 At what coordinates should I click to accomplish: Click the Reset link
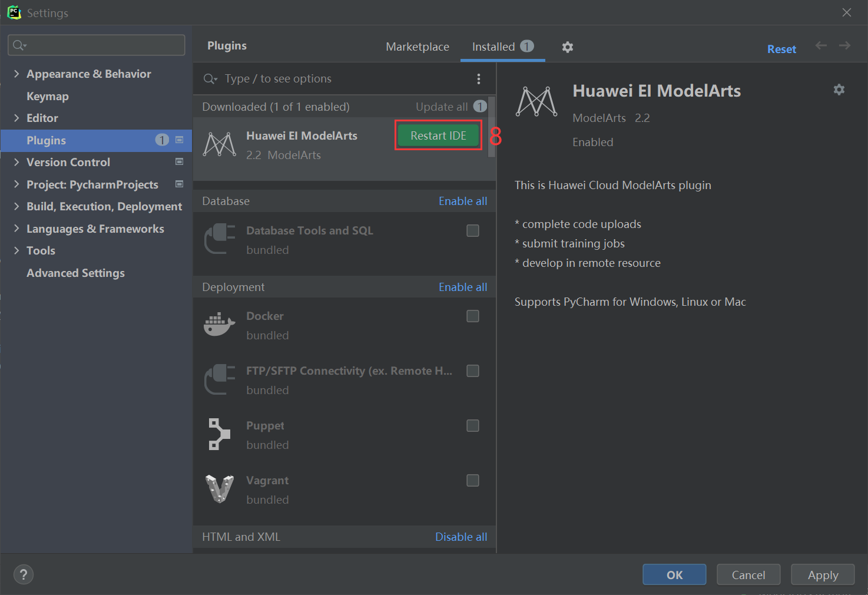(x=781, y=49)
